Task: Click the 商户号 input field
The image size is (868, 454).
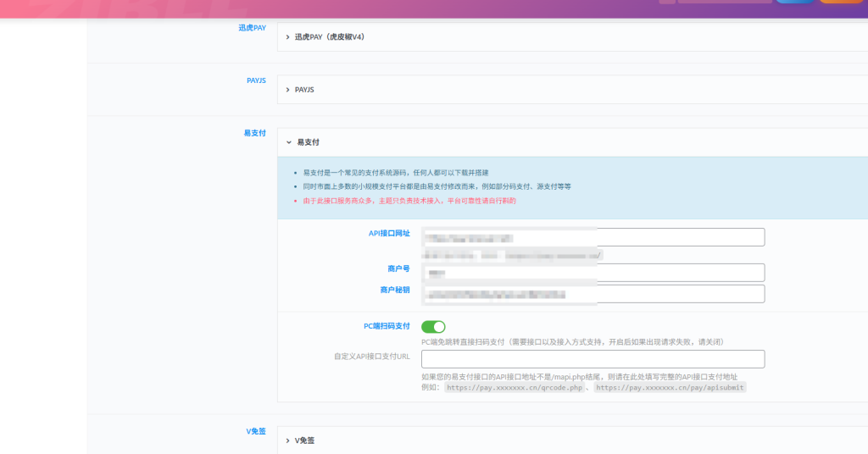Action: click(593, 273)
